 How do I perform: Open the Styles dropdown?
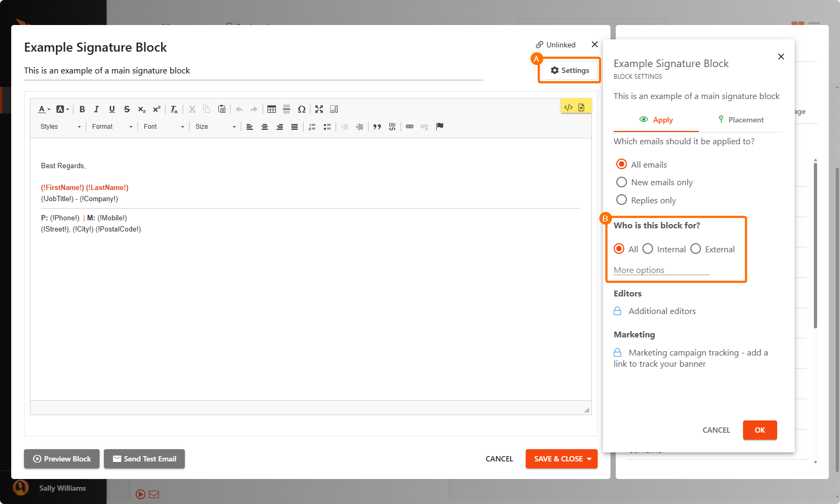[x=60, y=127]
